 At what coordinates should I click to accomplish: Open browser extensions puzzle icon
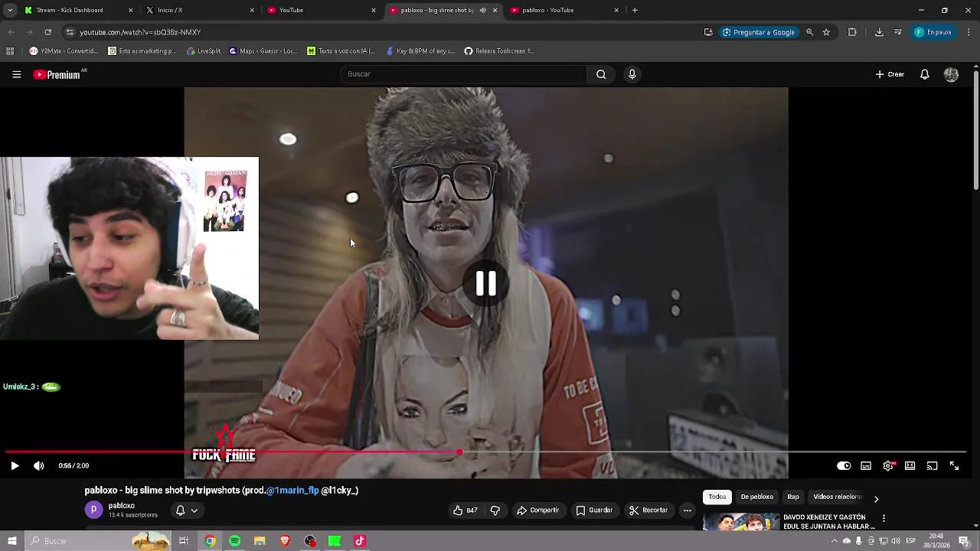[x=852, y=32]
